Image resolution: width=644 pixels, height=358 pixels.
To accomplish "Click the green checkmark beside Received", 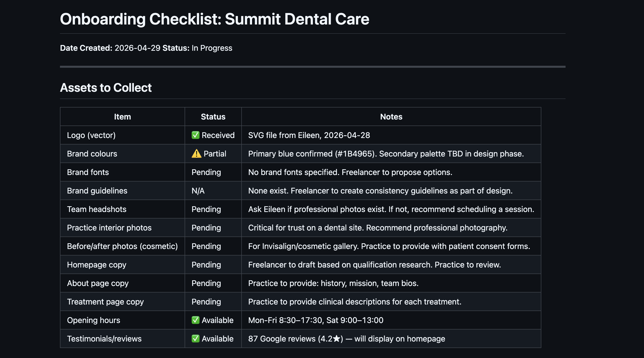I will 195,135.
